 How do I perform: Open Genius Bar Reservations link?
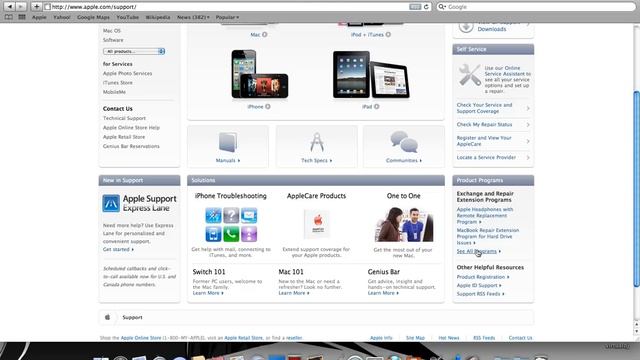pos(131,146)
